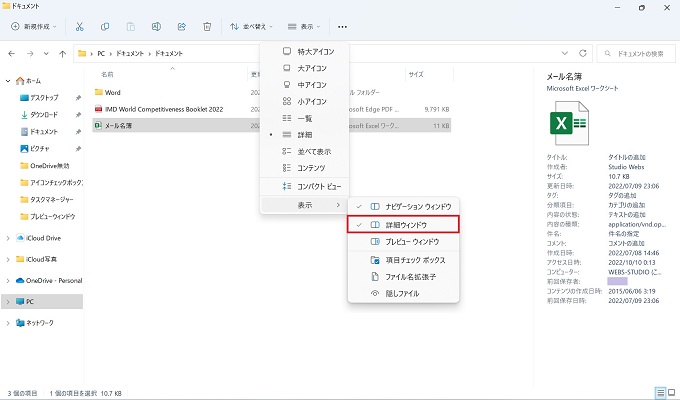Image resolution: width=680 pixels, height=400 pixels.
Task: Toggle 項目チェック ボックス option
Action: click(x=403, y=260)
